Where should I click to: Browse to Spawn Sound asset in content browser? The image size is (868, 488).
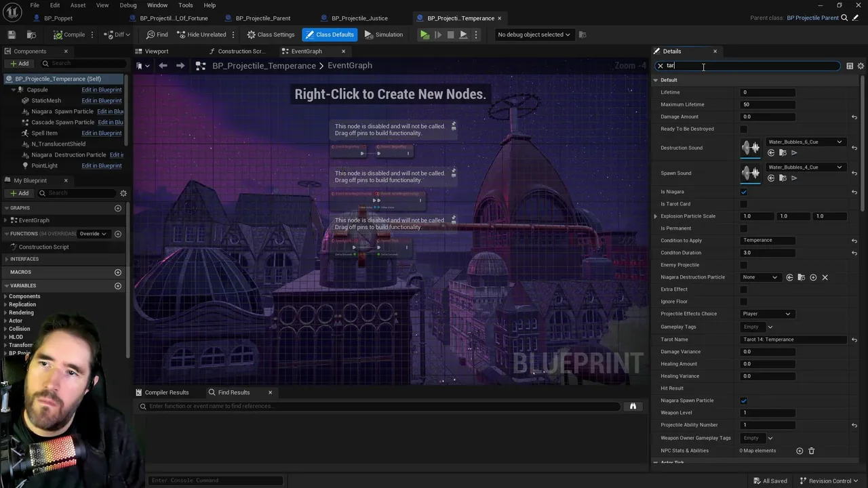click(x=783, y=178)
